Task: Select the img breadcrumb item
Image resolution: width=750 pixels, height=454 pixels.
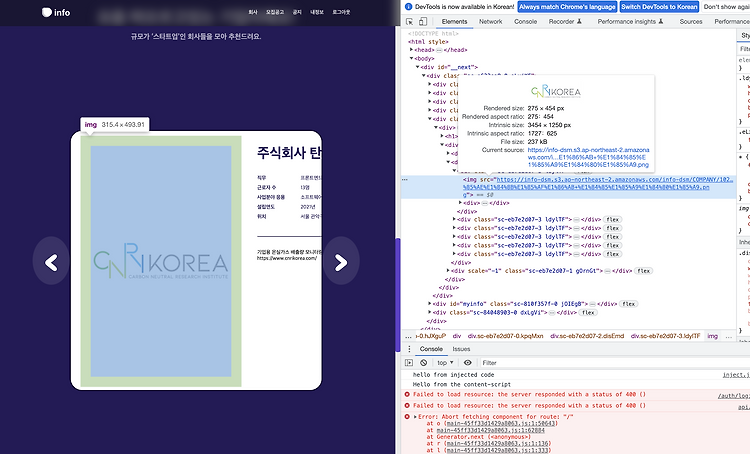Action: [712, 336]
